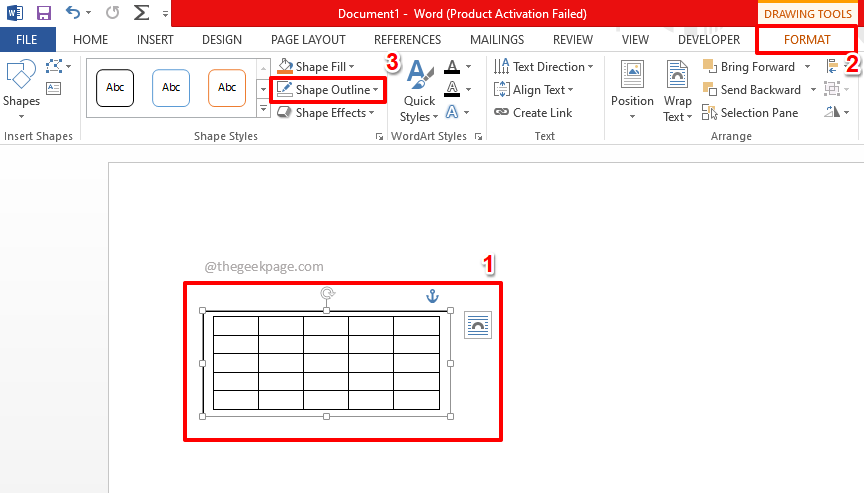
Task: Open the File menu
Action: (x=28, y=40)
